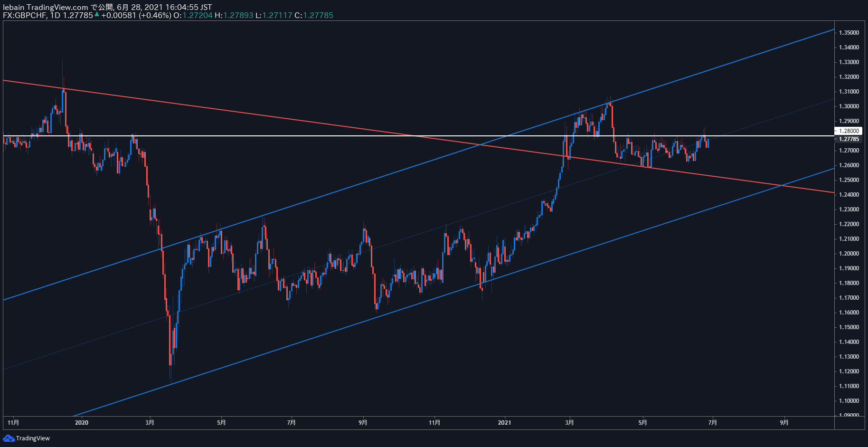Image resolution: width=868 pixels, height=447 pixels.
Task: Click the 1.27000 price axis label
Action: click(849, 151)
